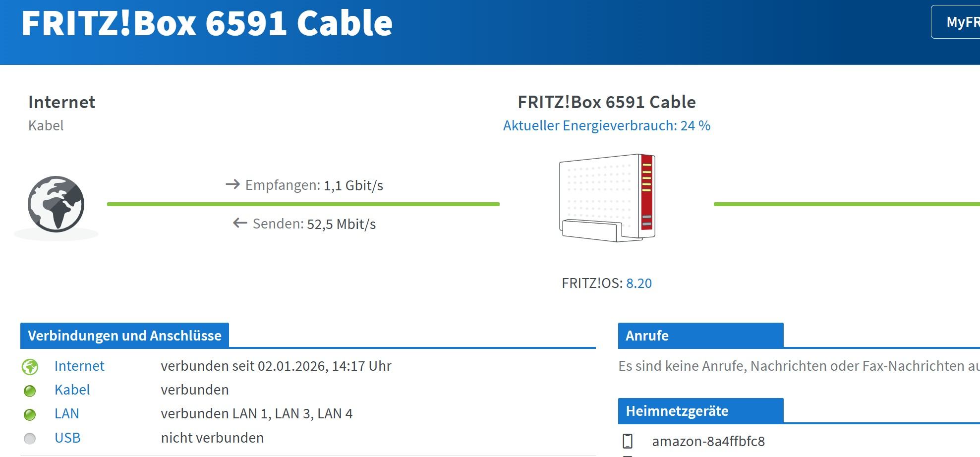Open Aktueller Energieverbrauch link
Viewport: 980px width, 457px height.
(x=606, y=126)
